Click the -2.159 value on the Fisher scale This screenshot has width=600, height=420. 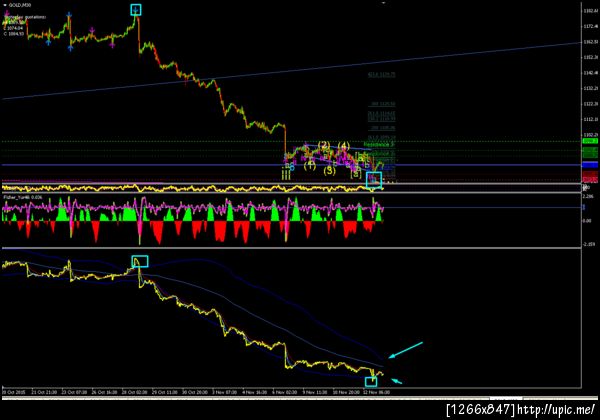click(589, 244)
